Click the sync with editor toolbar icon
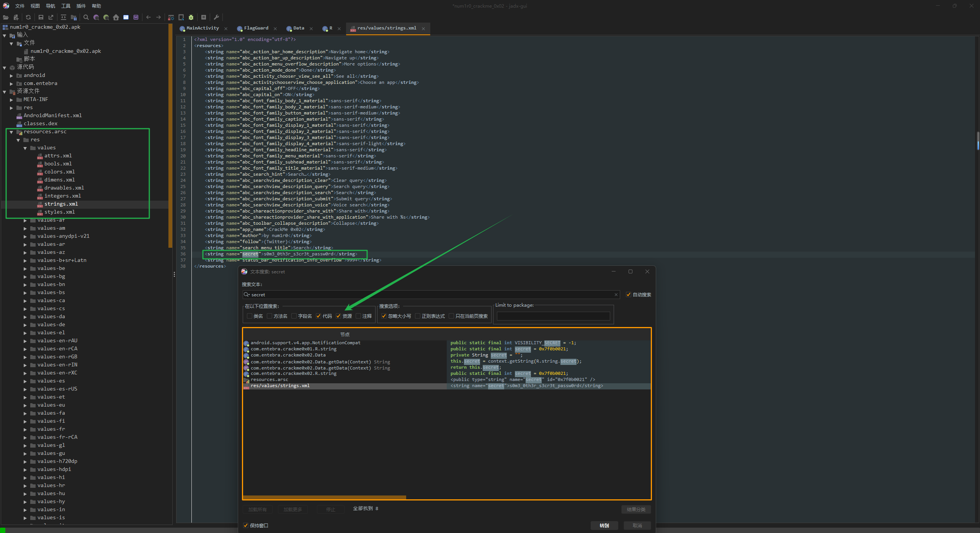This screenshot has width=980, height=533. point(64,17)
